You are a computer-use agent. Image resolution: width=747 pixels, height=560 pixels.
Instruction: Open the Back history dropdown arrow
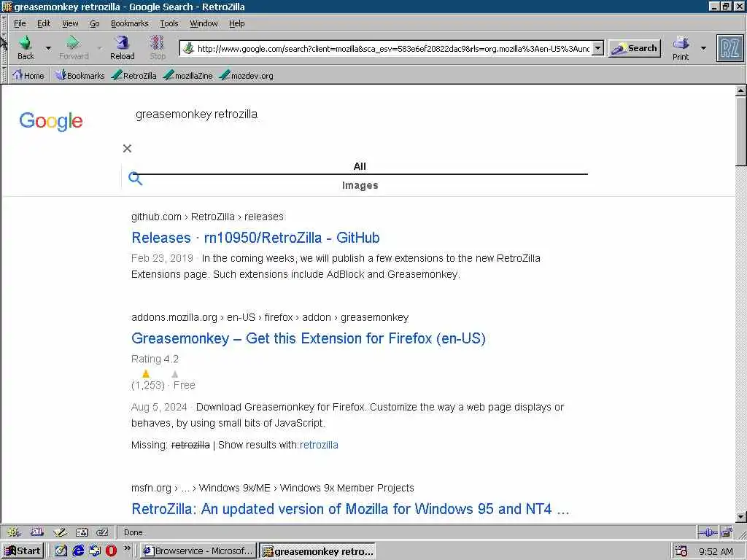click(x=48, y=48)
